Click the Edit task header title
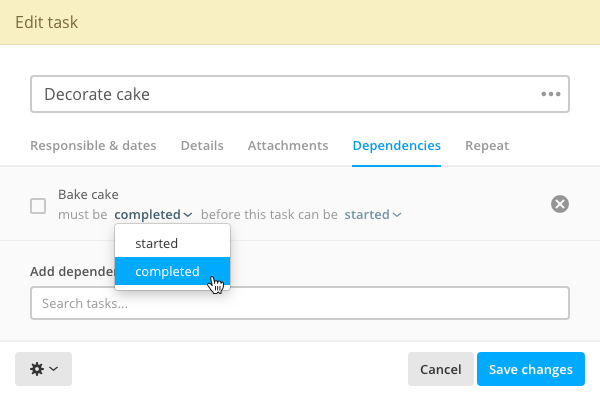 pyautogui.click(x=47, y=22)
